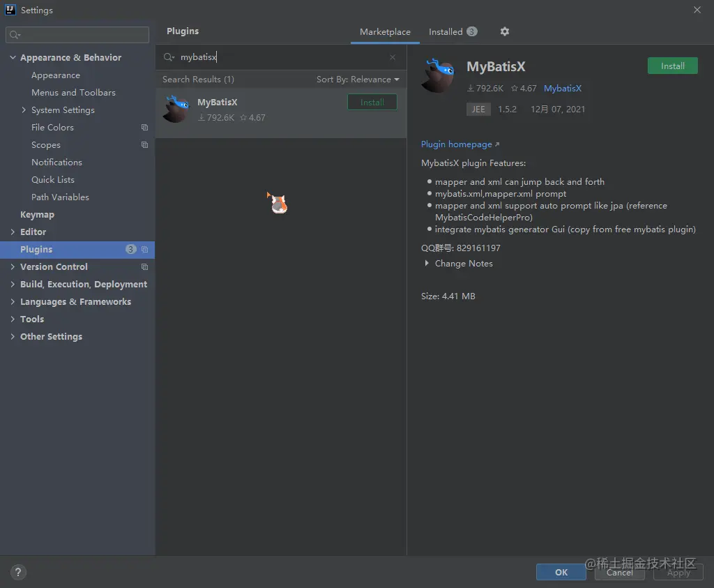714x588 pixels.
Task: Switch to the Marketplace tab
Action: (385, 32)
